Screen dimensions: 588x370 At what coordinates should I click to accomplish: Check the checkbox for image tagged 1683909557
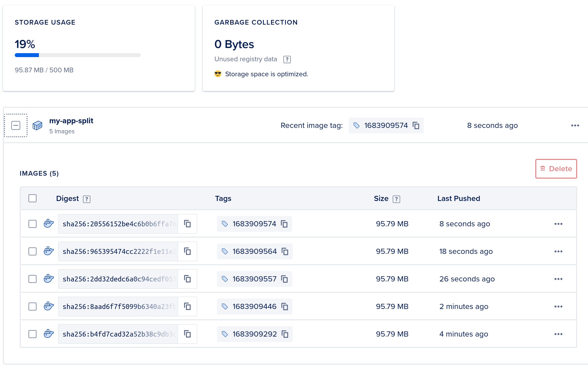[32, 279]
